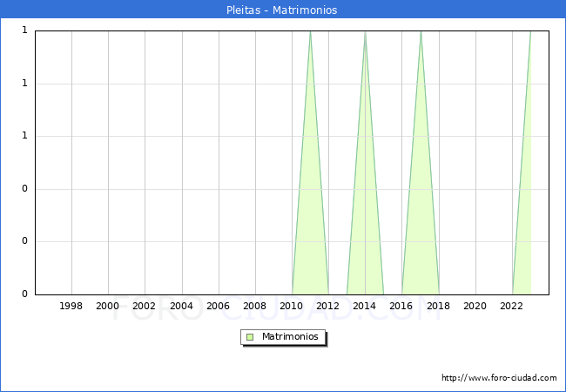Click the 2002 year tick label
Viewport: 566px width, 392px height.
click(x=145, y=306)
